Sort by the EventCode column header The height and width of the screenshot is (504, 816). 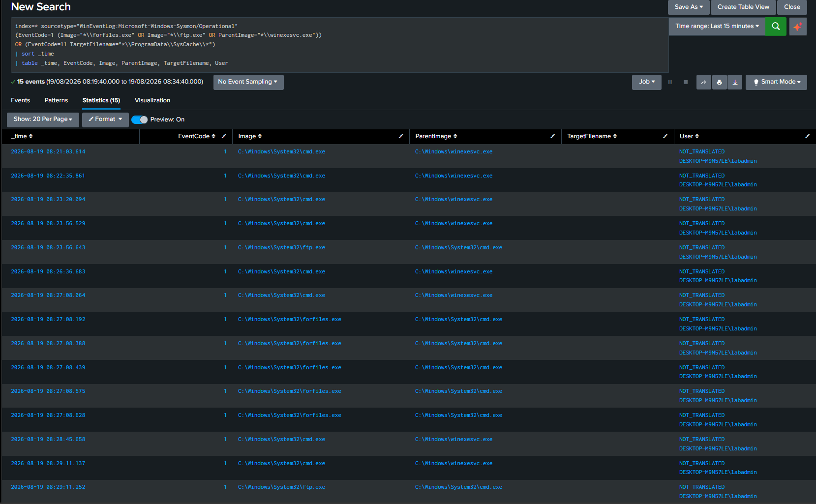[197, 136]
